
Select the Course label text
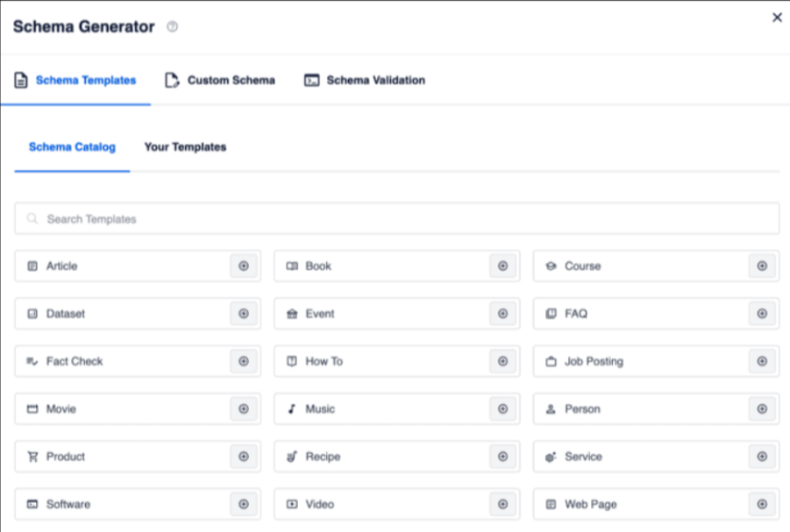583,266
